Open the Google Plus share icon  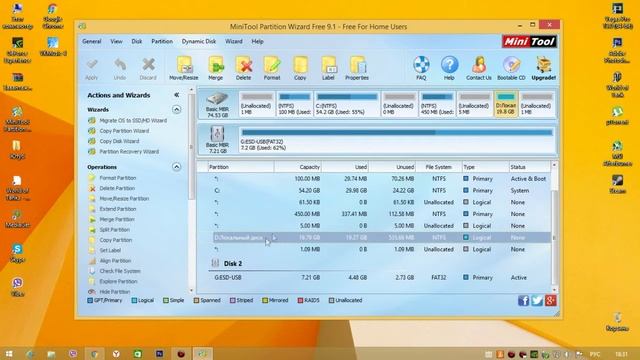pos(550,301)
